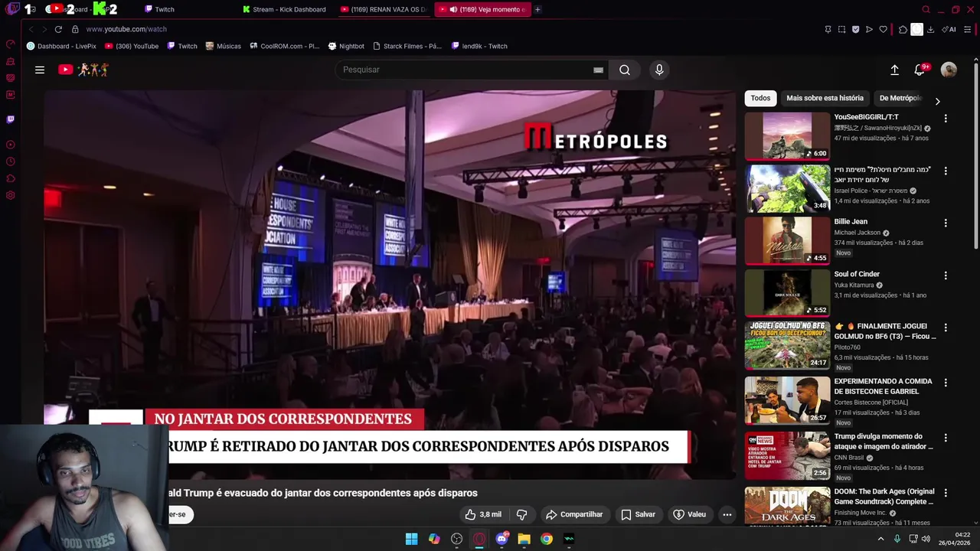Add page to bookmarks with heart icon
Viewport: 980px width, 551px height.
883,29
